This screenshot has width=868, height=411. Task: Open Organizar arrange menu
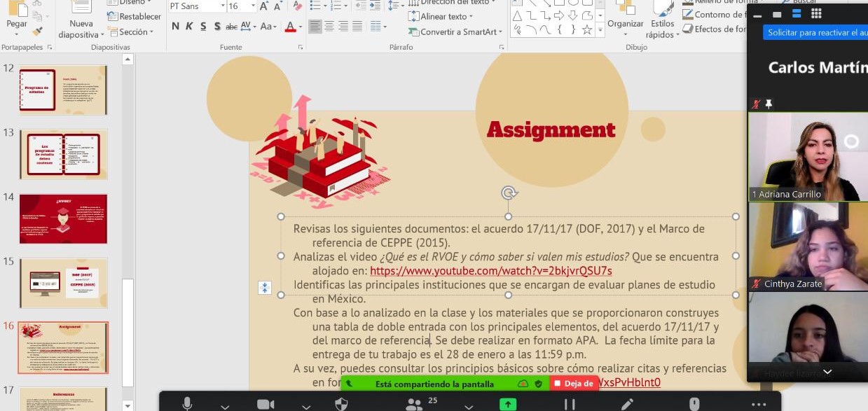[626, 19]
